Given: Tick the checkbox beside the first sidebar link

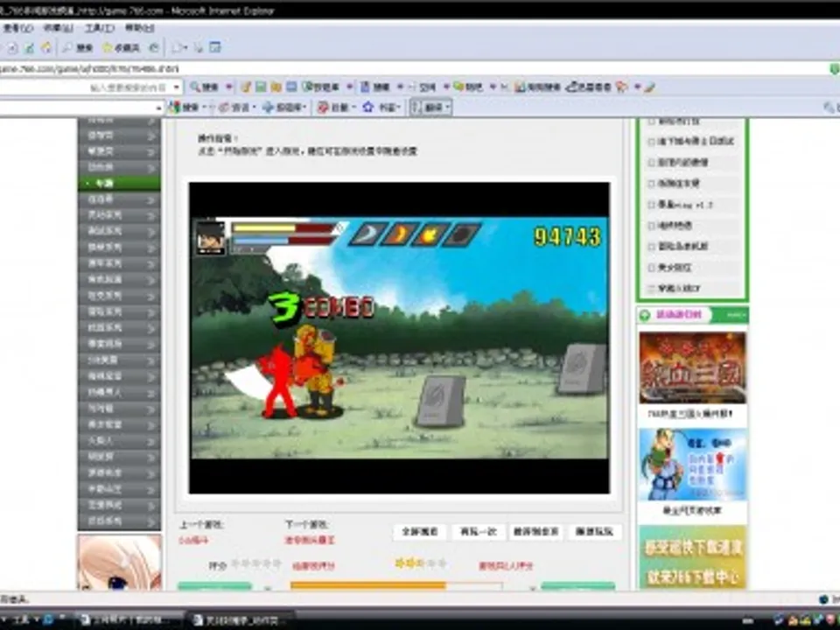Looking at the screenshot, I should tap(652, 122).
